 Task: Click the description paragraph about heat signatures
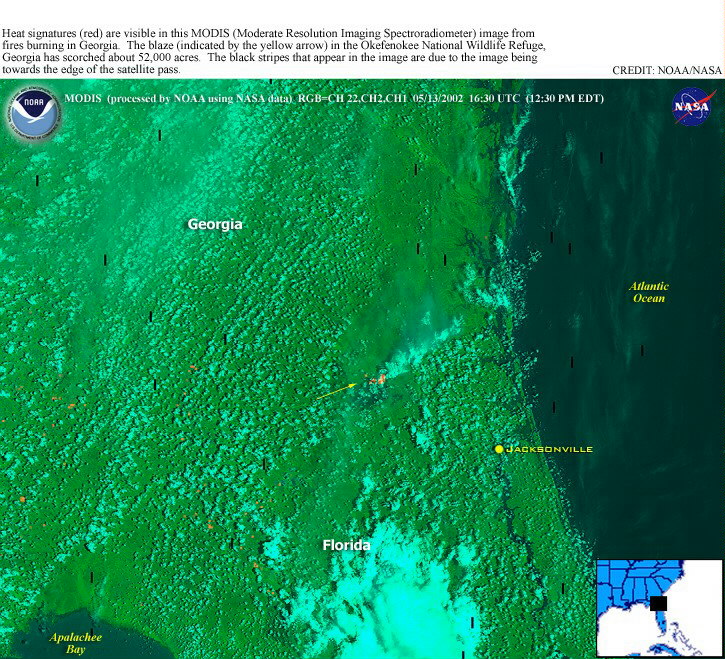(274, 51)
